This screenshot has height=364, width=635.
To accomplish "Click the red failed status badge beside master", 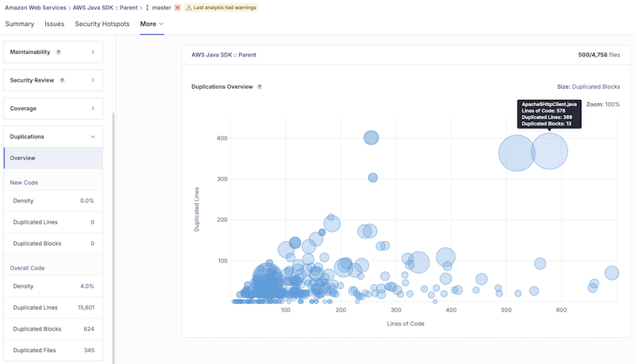I will [178, 7].
